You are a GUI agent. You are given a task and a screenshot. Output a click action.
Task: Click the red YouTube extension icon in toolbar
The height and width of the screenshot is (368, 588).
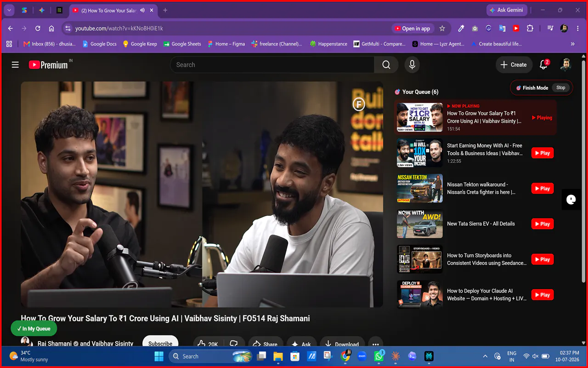point(516,29)
